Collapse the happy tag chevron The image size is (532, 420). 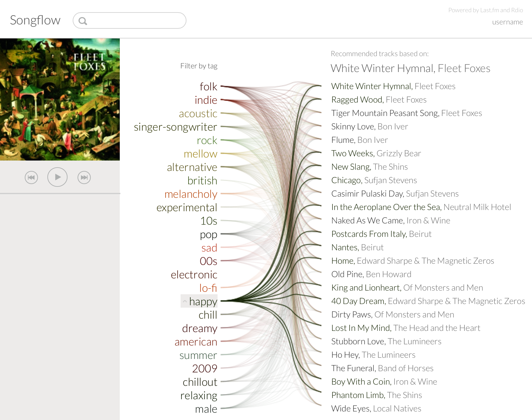pyautogui.click(x=185, y=301)
